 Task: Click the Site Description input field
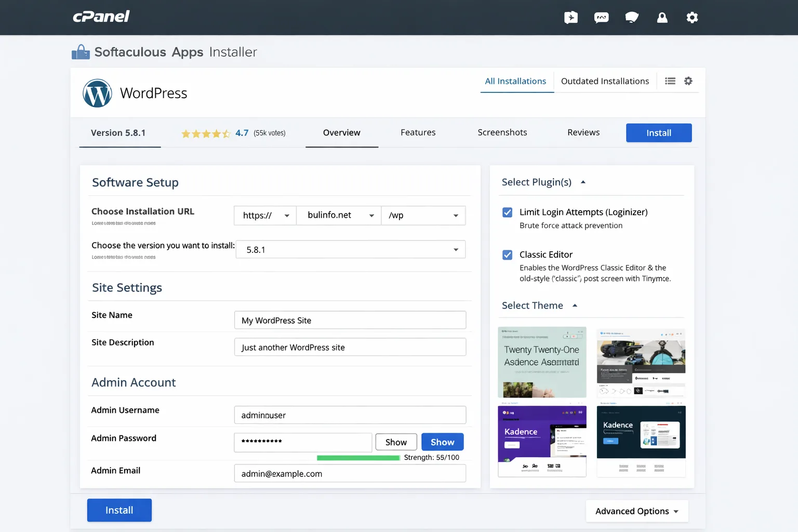pos(350,347)
